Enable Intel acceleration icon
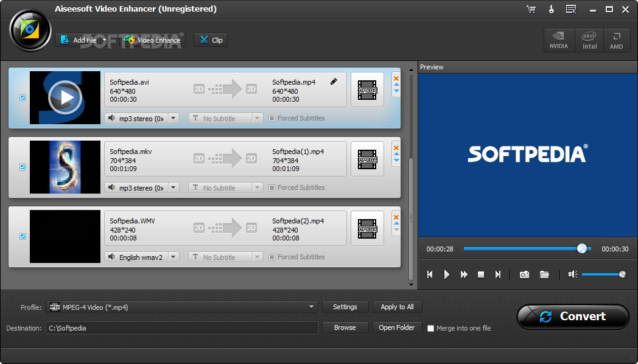 589,40
